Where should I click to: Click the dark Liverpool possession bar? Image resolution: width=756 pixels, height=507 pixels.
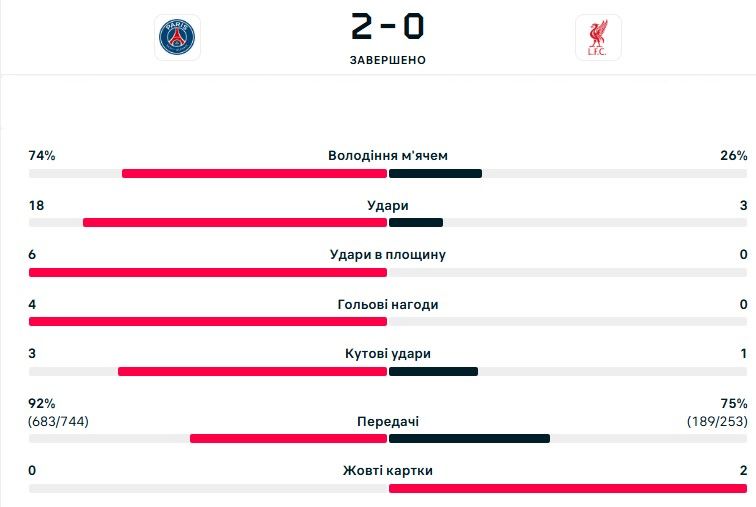(x=435, y=173)
